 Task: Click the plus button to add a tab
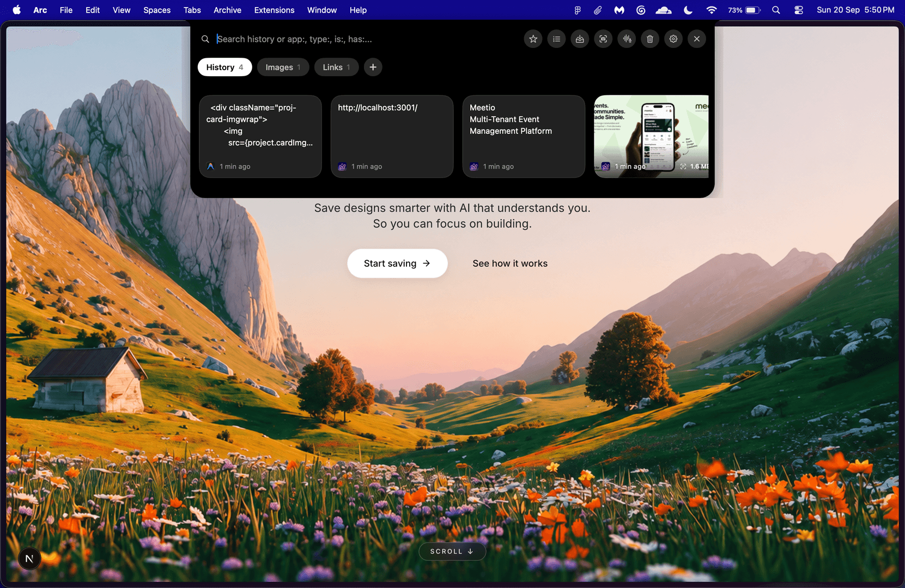pos(373,67)
